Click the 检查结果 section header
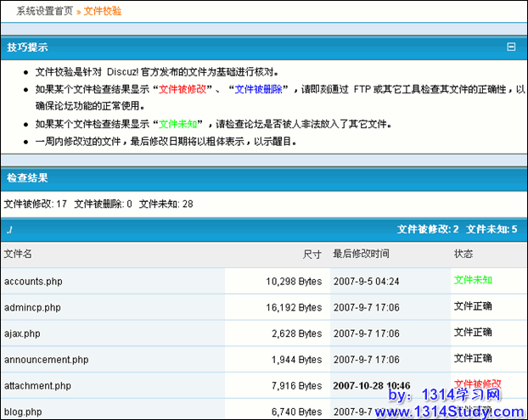The width and height of the screenshot is (528, 420). (x=27, y=178)
